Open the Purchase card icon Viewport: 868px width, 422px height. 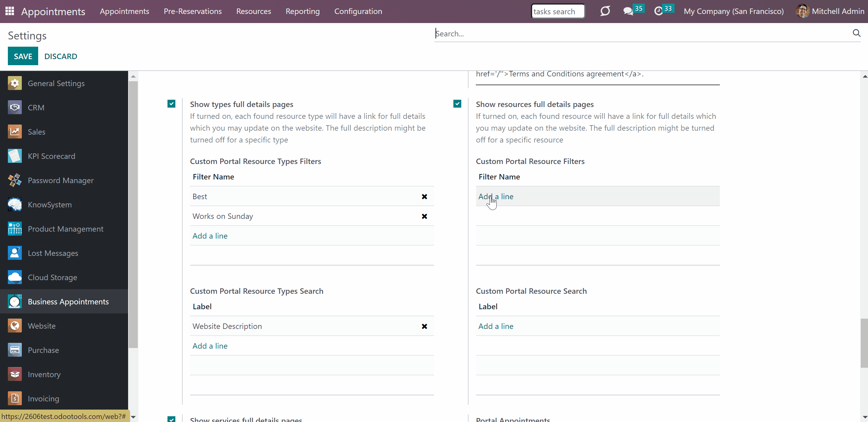point(15,350)
